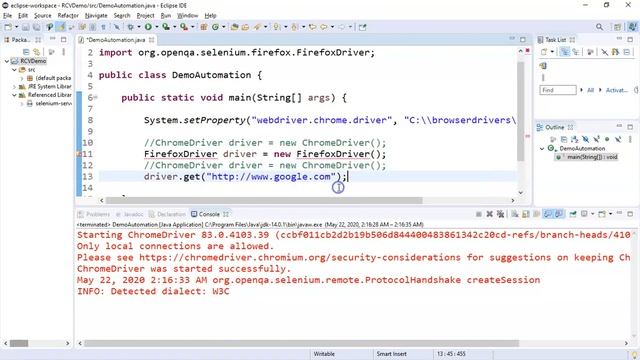
Task: Click the Save icon in main toolbar
Action: point(25,27)
